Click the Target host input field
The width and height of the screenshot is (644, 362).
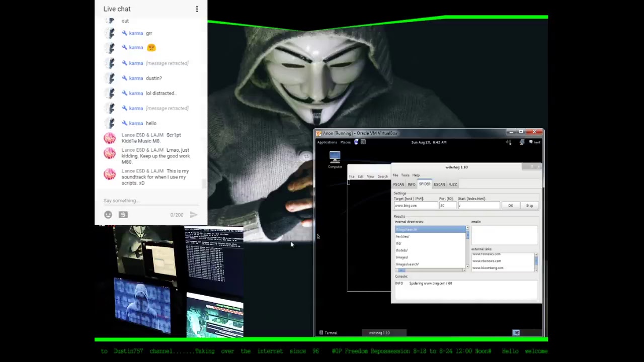415,206
